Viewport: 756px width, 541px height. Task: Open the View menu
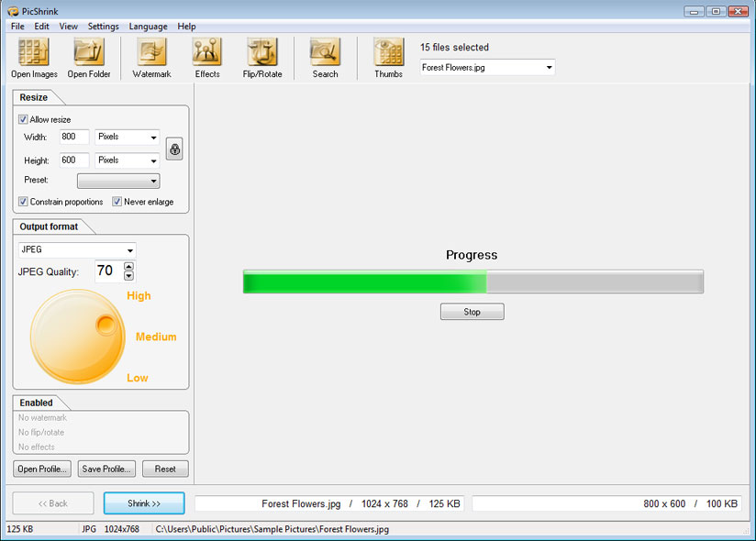69,26
